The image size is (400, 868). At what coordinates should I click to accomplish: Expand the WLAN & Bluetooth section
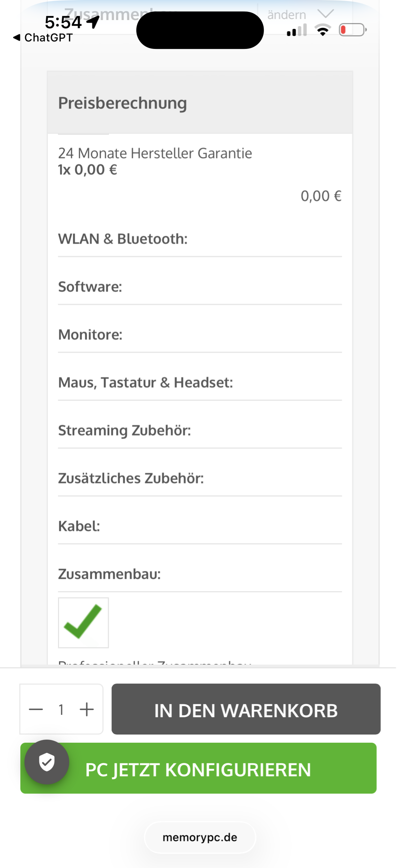click(200, 239)
